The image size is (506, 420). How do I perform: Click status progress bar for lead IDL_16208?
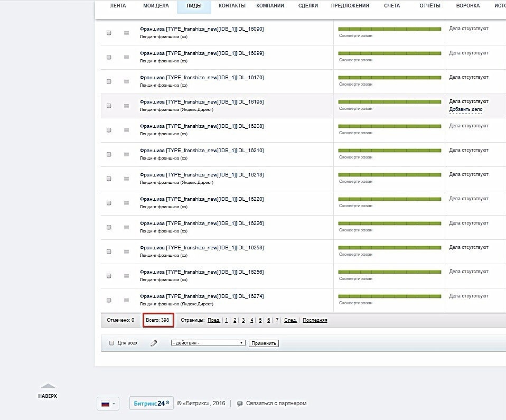coord(389,126)
